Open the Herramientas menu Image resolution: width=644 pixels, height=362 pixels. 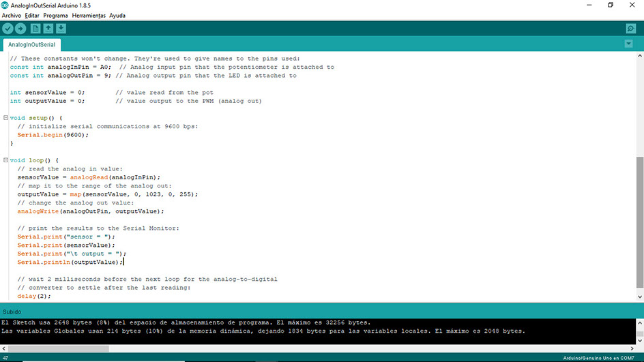coord(89,16)
